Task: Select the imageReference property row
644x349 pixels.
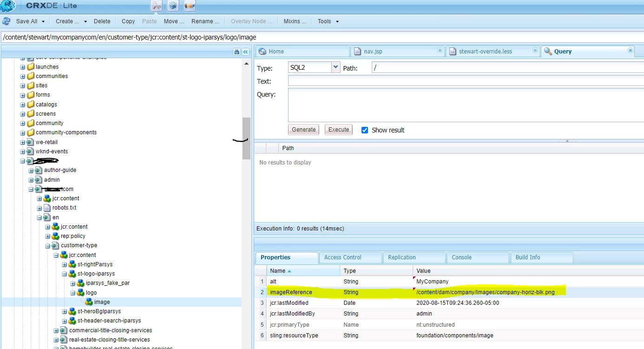Action: [x=449, y=292]
